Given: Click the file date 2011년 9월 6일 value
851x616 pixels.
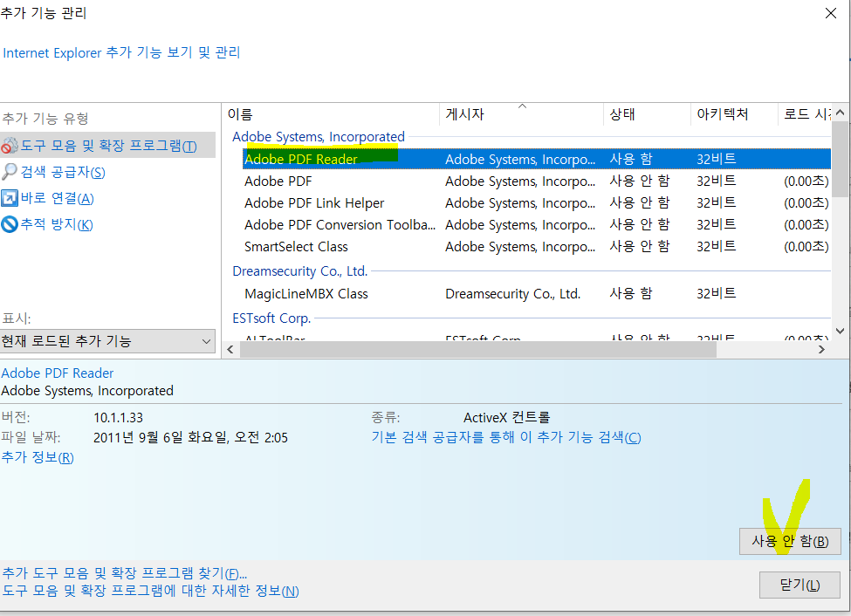Looking at the screenshot, I should (x=190, y=437).
